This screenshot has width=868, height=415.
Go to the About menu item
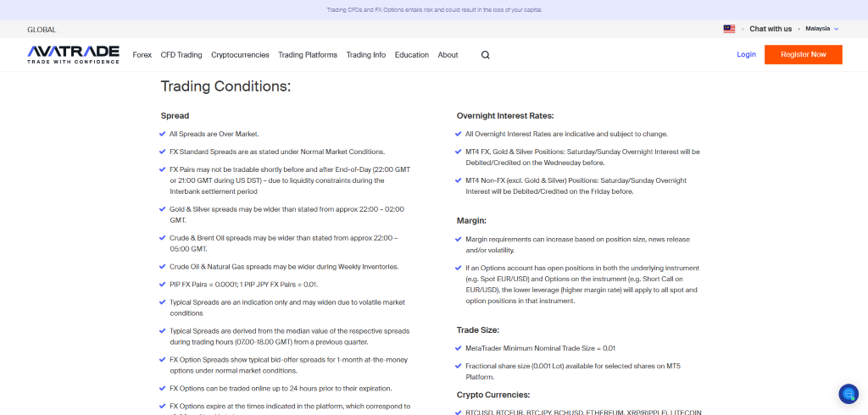tap(448, 55)
